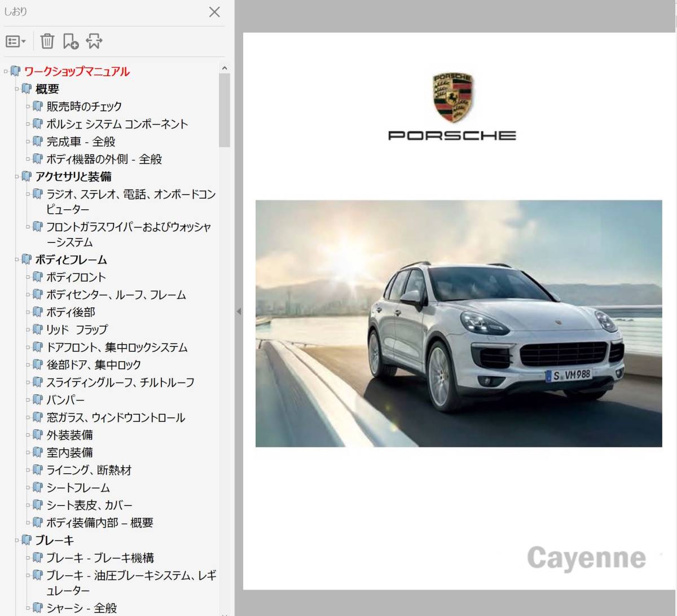Click the bookmark icon beside ボディ後部
The height and width of the screenshot is (616, 677).
click(38, 311)
